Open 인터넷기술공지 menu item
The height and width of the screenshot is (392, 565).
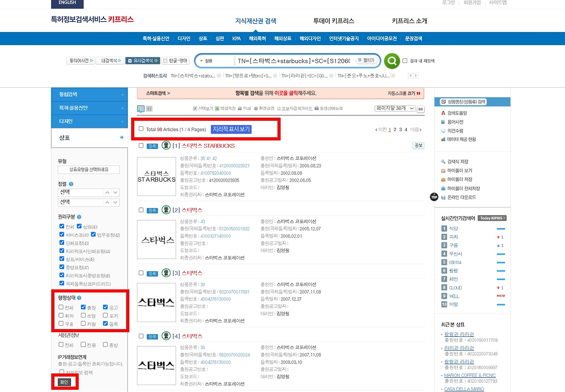tap(344, 38)
